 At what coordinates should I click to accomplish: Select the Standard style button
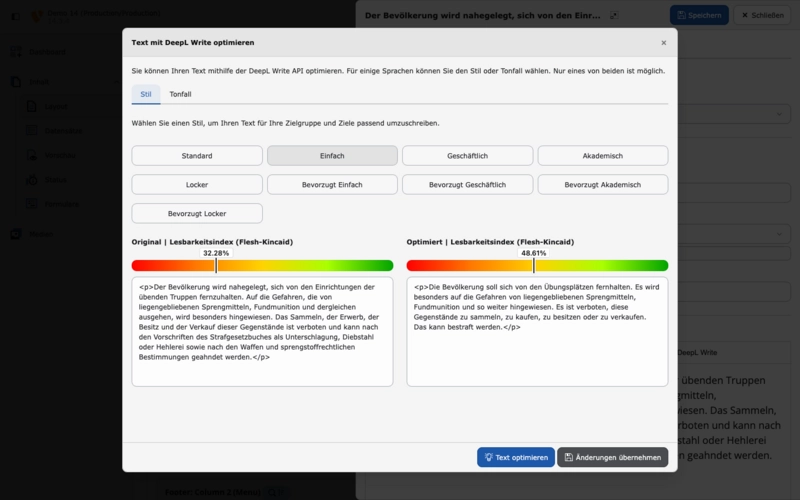[197, 156]
